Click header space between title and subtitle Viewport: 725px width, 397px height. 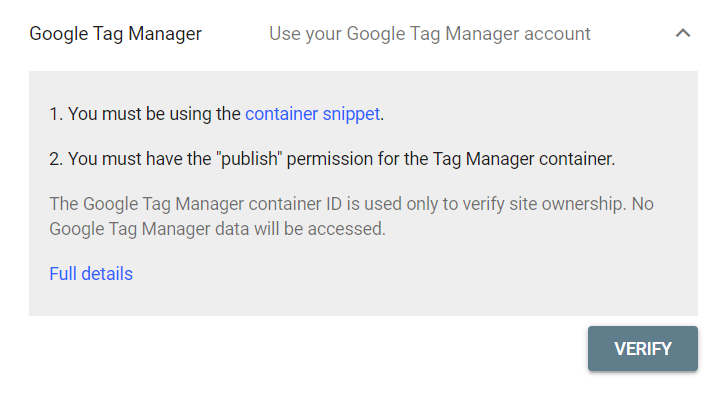coord(235,34)
